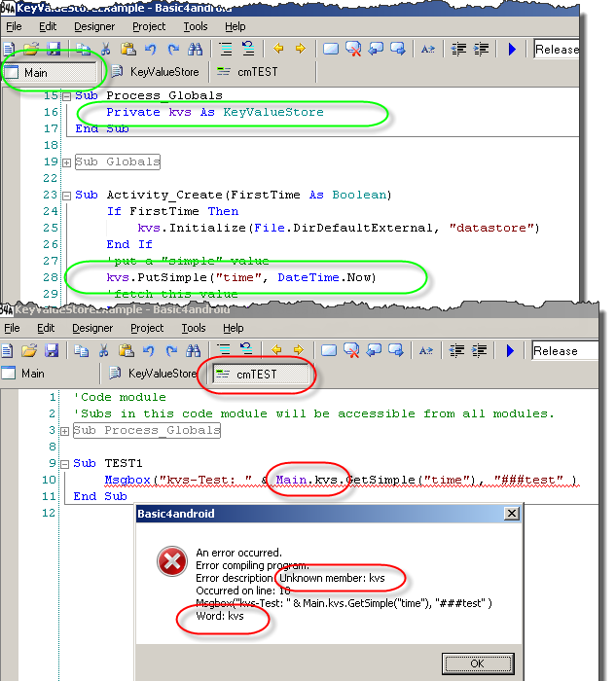Click Run blue triangle in lower toolbar
The width and height of the screenshot is (616, 681).
tap(510, 350)
